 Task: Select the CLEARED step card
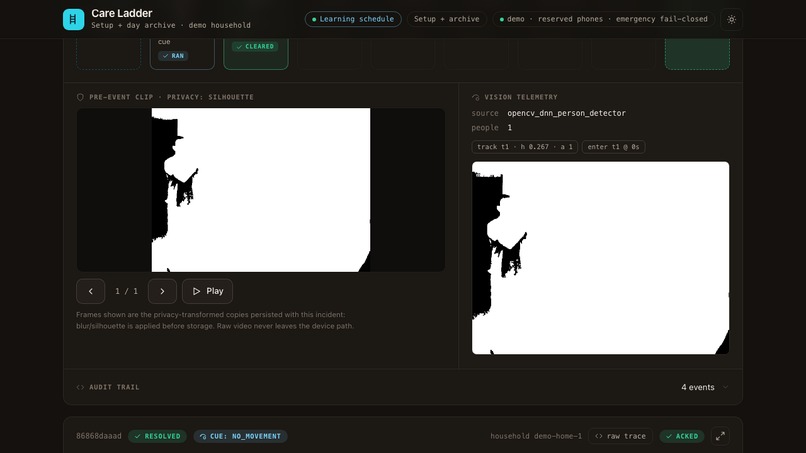pos(255,53)
